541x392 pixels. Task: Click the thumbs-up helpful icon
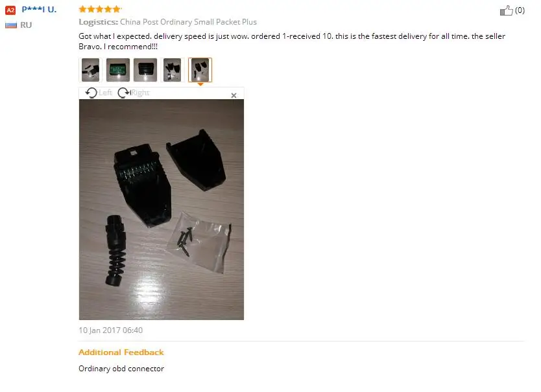click(x=506, y=10)
